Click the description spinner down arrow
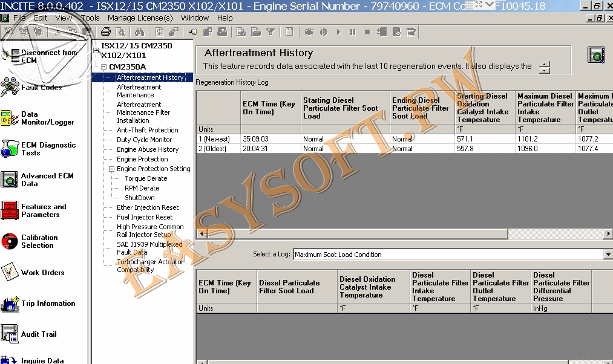This screenshot has width=613, height=364. click(x=544, y=71)
